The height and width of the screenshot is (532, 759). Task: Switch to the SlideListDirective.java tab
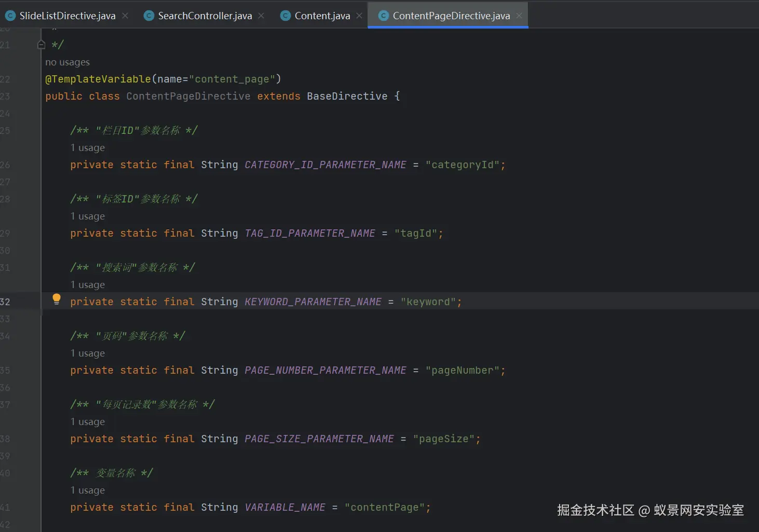click(x=67, y=16)
